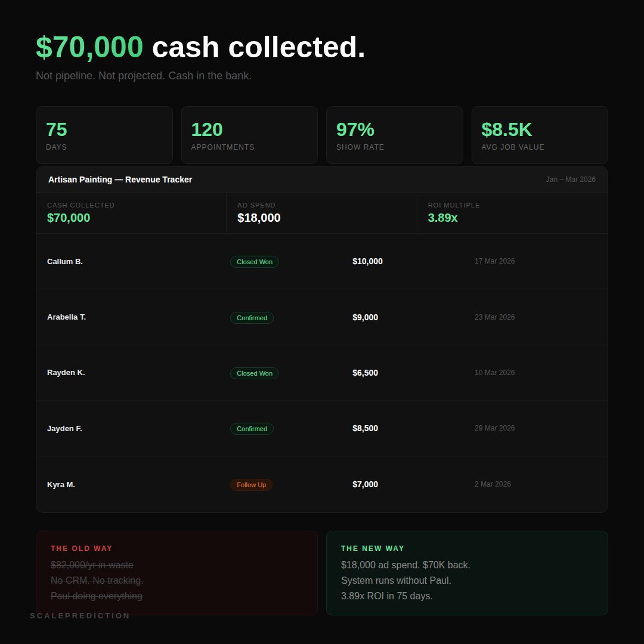The width and height of the screenshot is (644, 644).
Task: Click The New Way comparison card
Action: tap(467, 572)
